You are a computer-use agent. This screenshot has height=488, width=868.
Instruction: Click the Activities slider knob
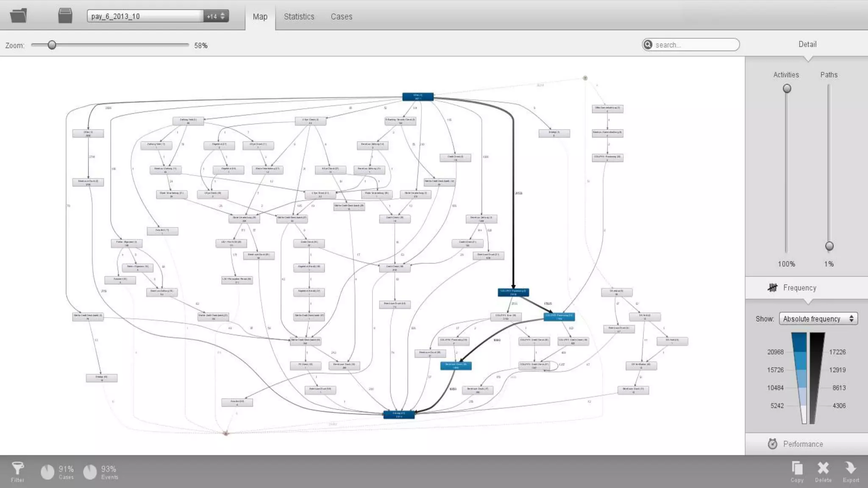pyautogui.click(x=787, y=89)
